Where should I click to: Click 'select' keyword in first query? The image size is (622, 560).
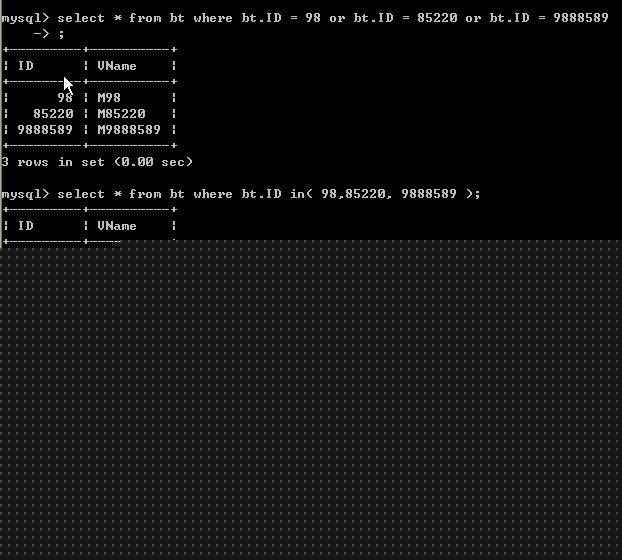click(81, 18)
